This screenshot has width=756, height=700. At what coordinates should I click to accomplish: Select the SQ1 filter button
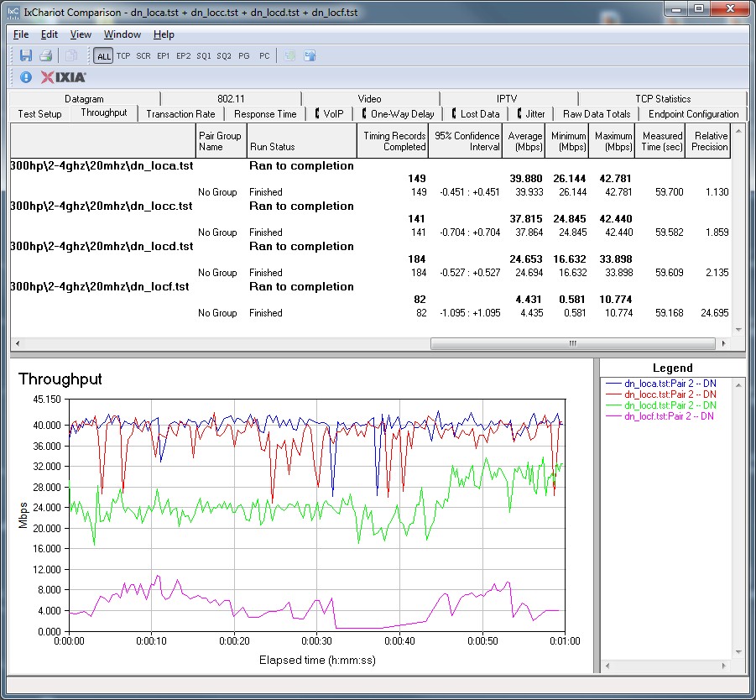[x=203, y=56]
